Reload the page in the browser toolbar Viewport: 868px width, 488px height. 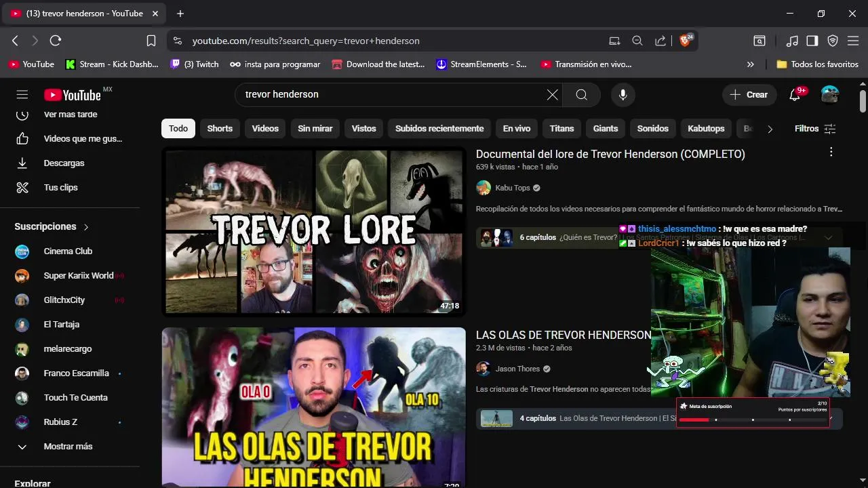tap(56, 41)
